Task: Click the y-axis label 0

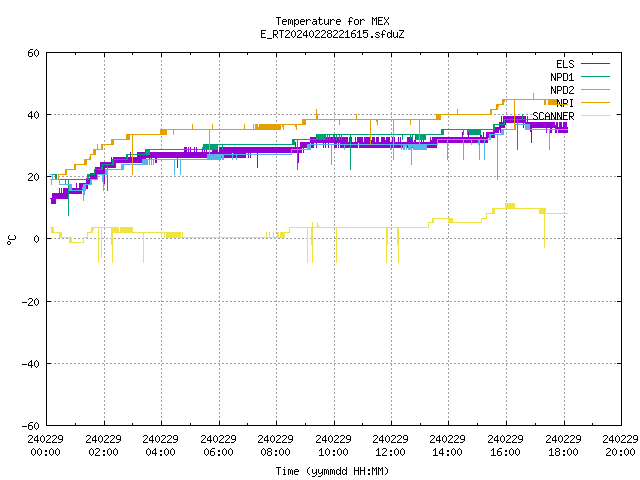Action: click(x=37, y=239)
